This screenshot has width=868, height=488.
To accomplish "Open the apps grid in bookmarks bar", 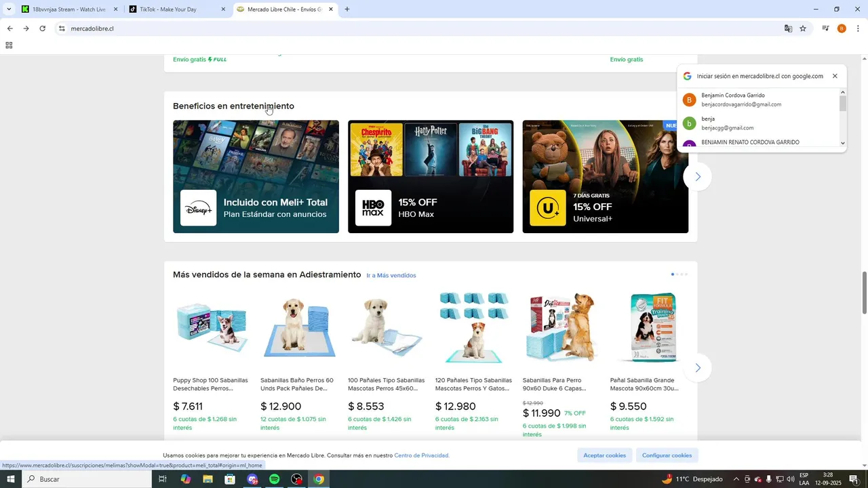I will pyautogui.click(x=9, y=45).
